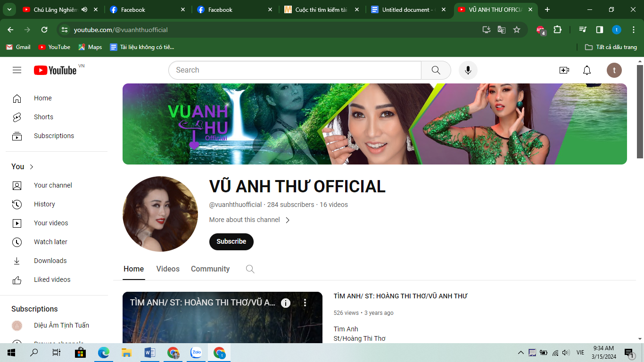Click the address bar URL

(121, 30)
